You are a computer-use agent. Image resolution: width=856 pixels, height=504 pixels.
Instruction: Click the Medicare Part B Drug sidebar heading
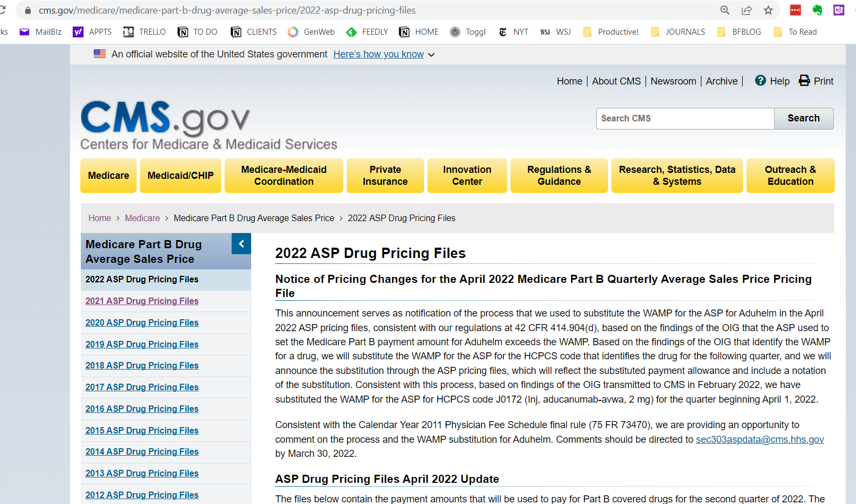[144, 251]
